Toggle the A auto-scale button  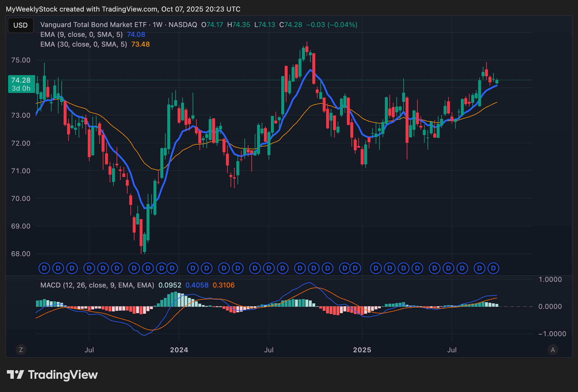(x=553, y=350)
